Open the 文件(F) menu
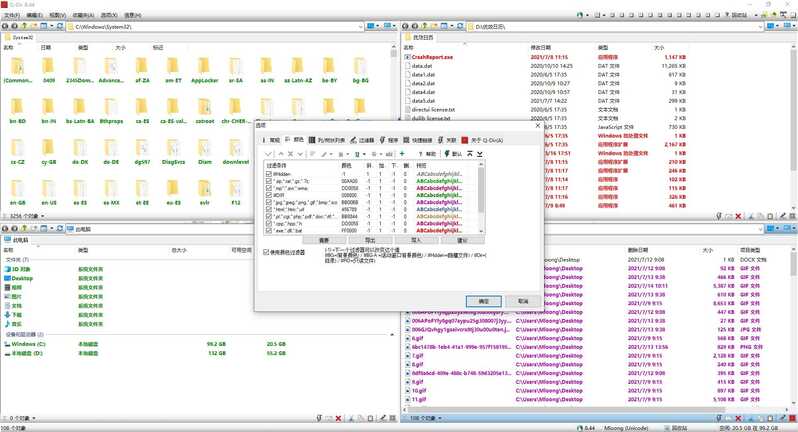 [x=13, y=15]
